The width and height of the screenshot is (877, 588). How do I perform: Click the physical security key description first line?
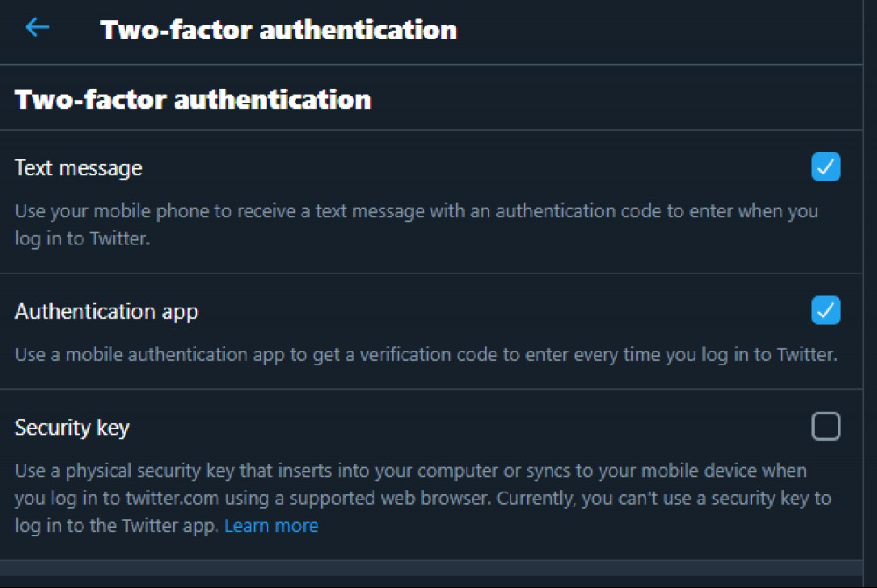[x=410, y=471]
